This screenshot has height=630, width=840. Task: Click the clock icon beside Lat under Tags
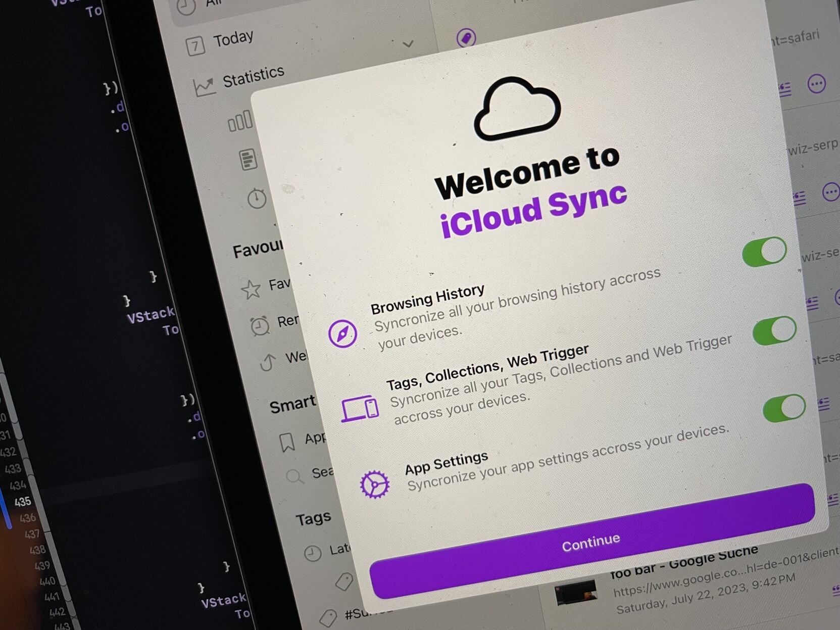[x=313, y=554]
